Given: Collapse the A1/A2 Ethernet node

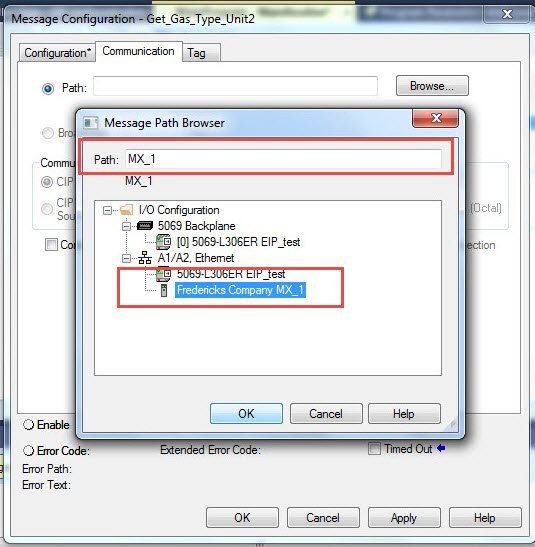Looking at the screenshot, I should click(x=126, y=258).
